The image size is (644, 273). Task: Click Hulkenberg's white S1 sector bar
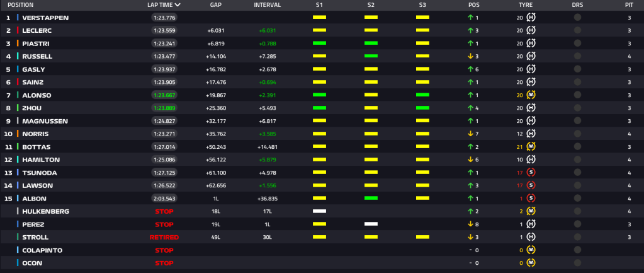click(x=319, y=211)
